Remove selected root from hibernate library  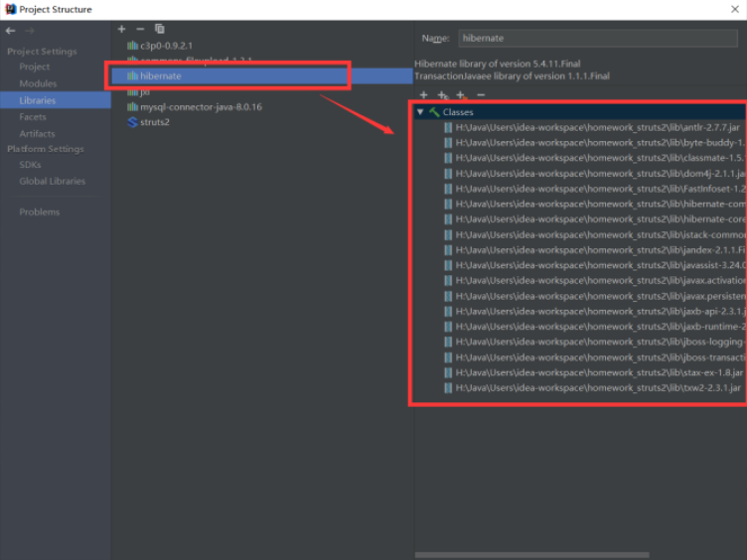point(481,95)
